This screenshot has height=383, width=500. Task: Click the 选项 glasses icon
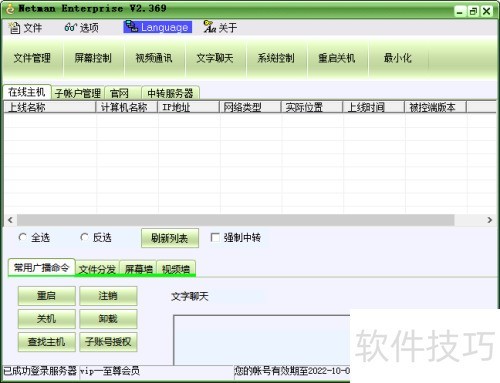[x=71, y=27]
